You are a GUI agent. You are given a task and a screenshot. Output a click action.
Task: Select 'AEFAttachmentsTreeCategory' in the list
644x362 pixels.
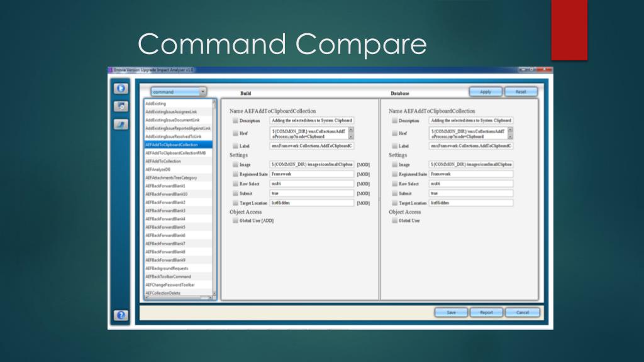coord(178,178)
